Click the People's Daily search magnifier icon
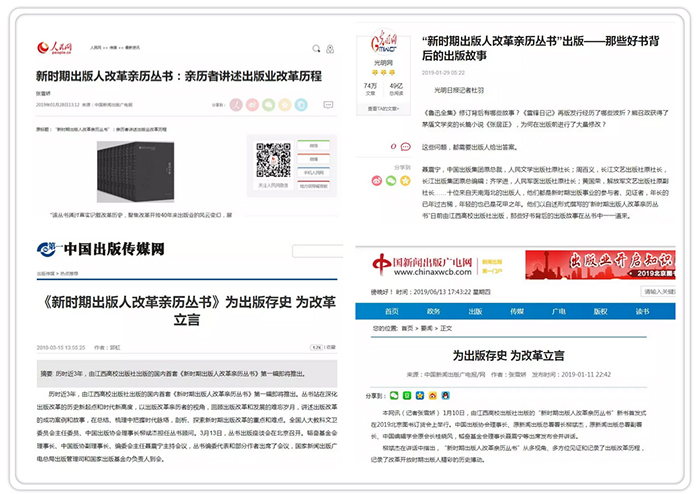The image size is (700, 494). coord(317,47)
